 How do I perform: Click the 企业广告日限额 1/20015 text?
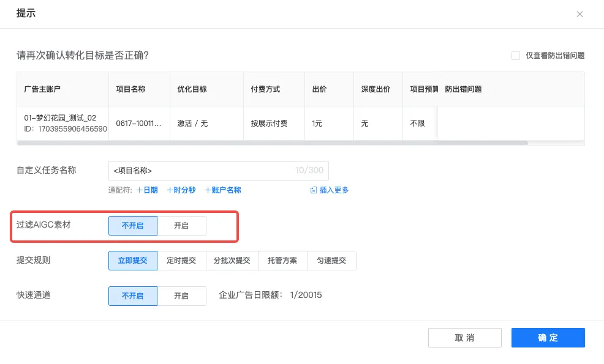click(270, 295)
